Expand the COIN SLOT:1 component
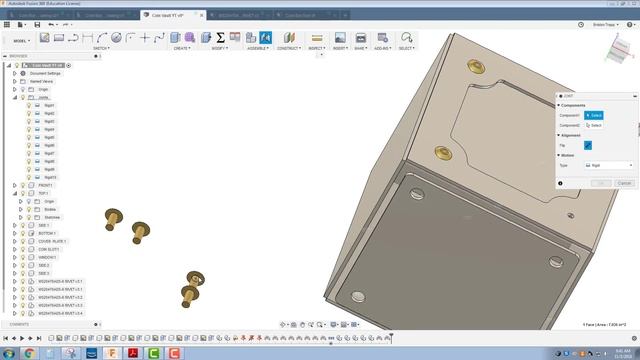640x360 pixels. 15,249
